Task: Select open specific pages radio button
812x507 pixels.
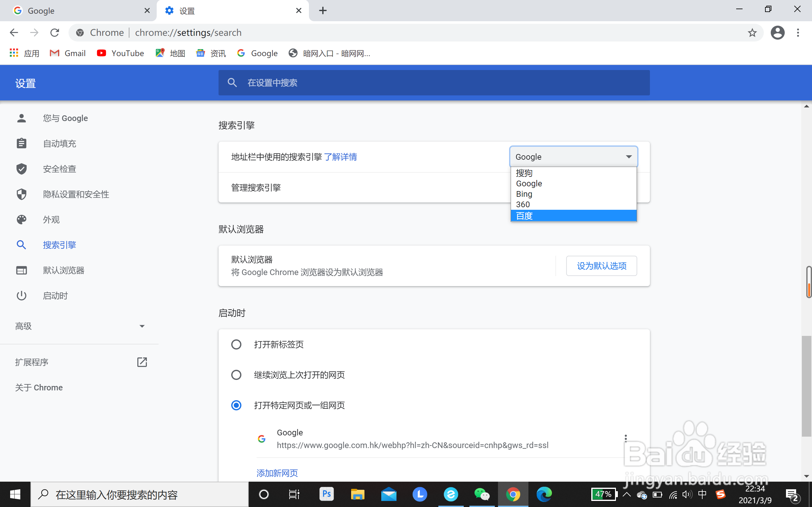Action: [x=236, y=405]
